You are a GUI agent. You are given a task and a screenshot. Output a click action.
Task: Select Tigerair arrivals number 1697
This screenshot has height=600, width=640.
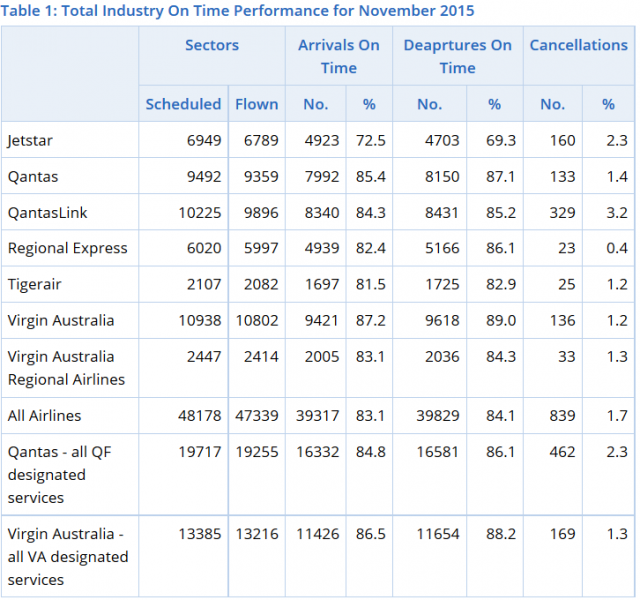click(x=322, y=284)
